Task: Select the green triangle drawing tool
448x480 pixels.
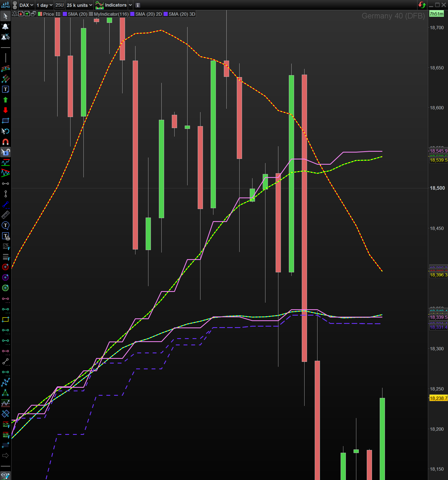Action: [x=6, y=393]
